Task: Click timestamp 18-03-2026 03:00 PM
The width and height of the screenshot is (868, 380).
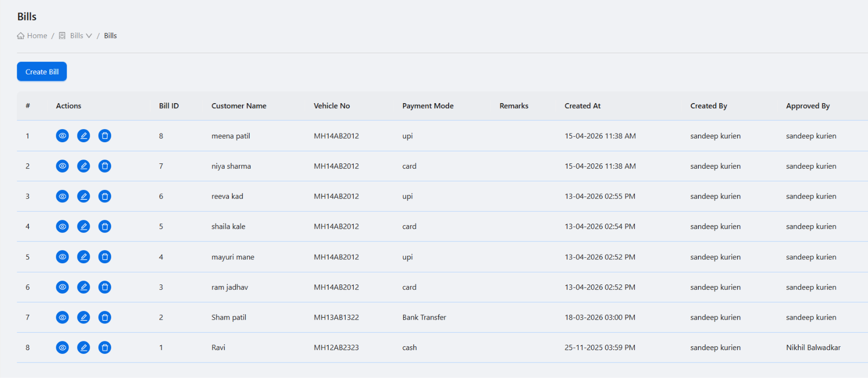Action: (600, 317)
